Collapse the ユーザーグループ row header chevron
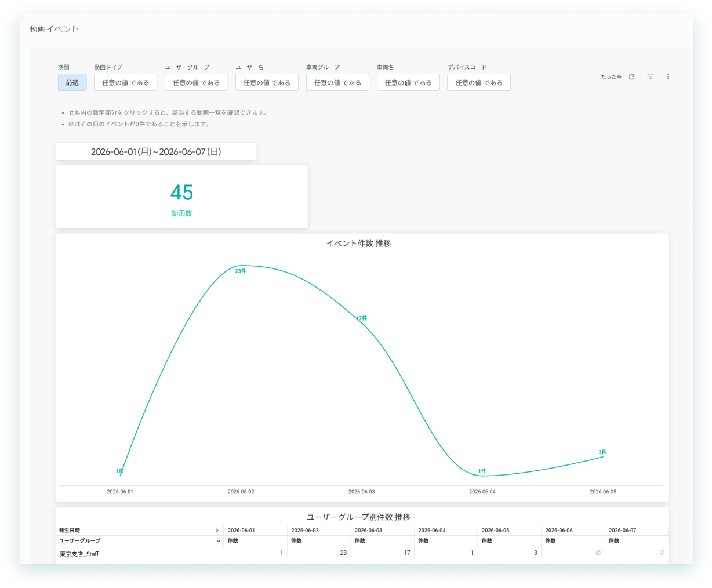 click(218, 541)
